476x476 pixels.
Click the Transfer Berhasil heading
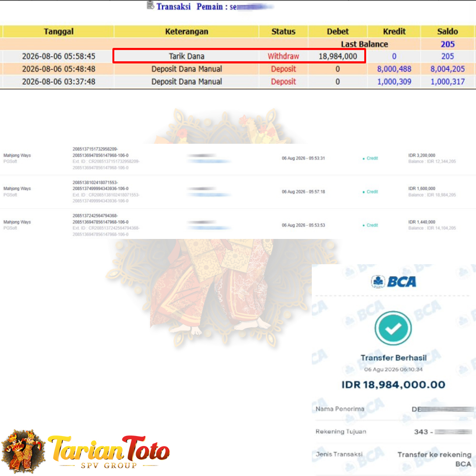tap(394, 358)
